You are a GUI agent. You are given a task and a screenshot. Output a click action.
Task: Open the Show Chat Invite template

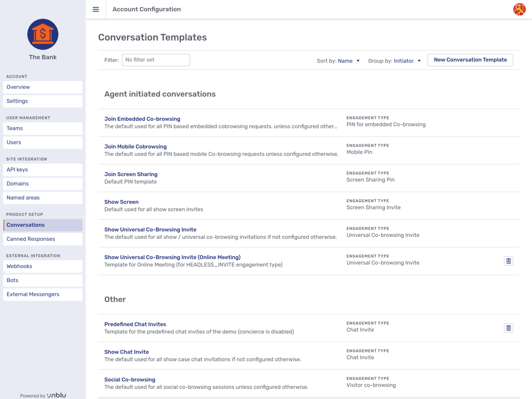coord(127,352)
